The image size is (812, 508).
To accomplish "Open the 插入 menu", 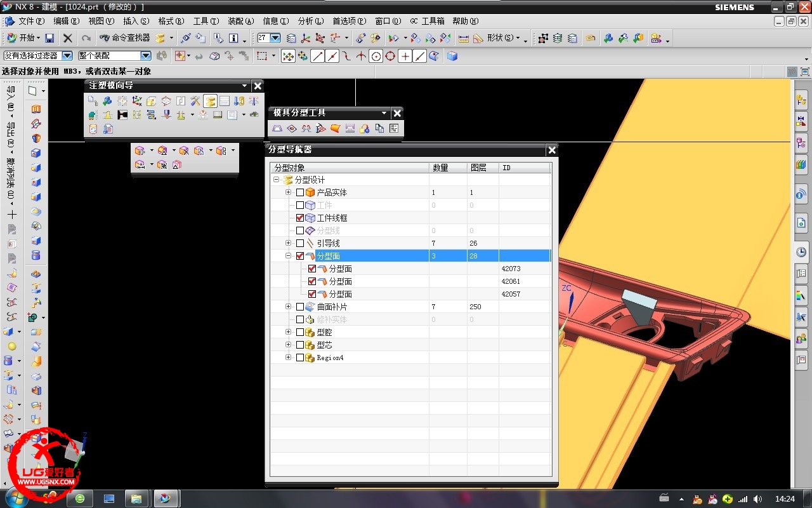I will pos(136,22).
